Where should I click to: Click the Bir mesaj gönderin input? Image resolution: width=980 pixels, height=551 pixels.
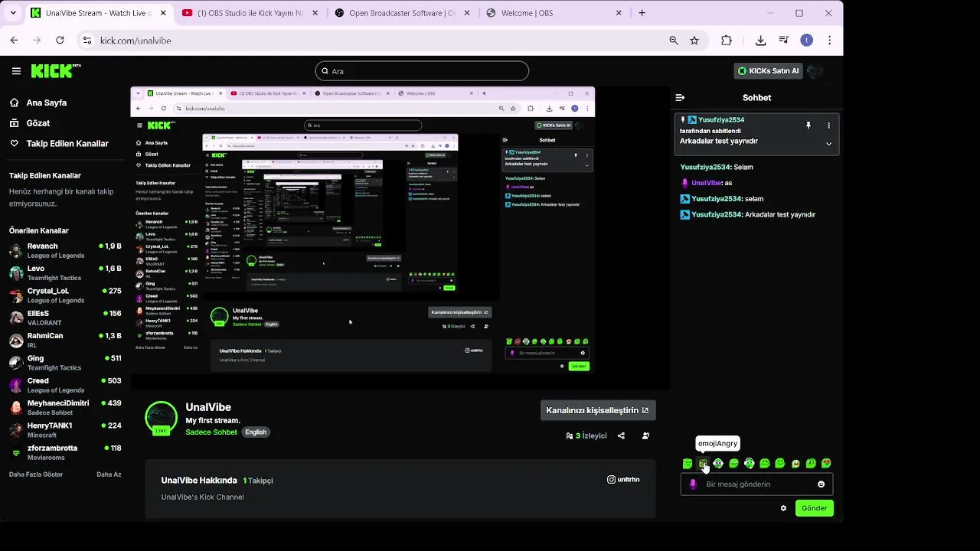pyautogui.click(x=756, y=484)
